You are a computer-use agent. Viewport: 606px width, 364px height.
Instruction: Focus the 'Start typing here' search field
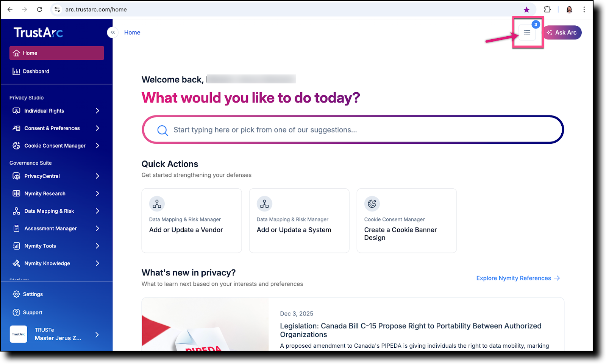pos(353,130)
